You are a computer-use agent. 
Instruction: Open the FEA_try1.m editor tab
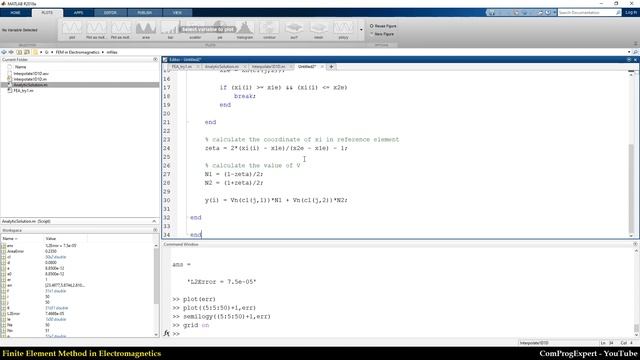[182, 66]
